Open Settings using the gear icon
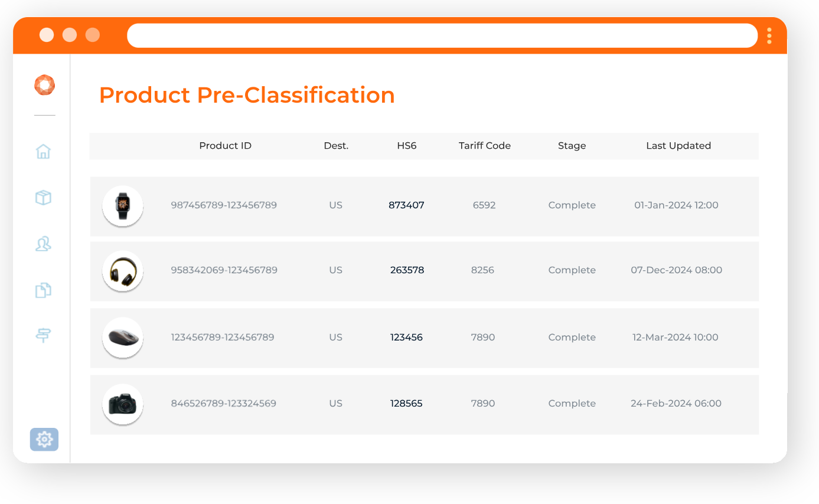 pos(44,439)
